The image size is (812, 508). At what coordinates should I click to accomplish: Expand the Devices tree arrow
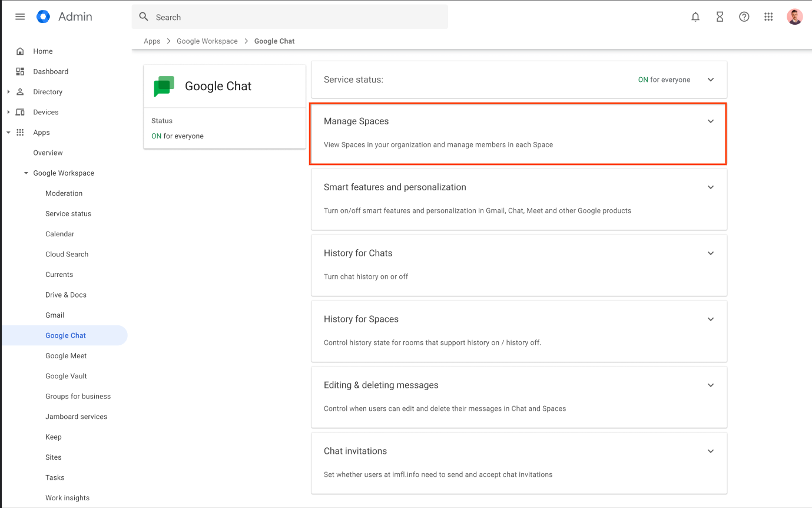[8, 112]
